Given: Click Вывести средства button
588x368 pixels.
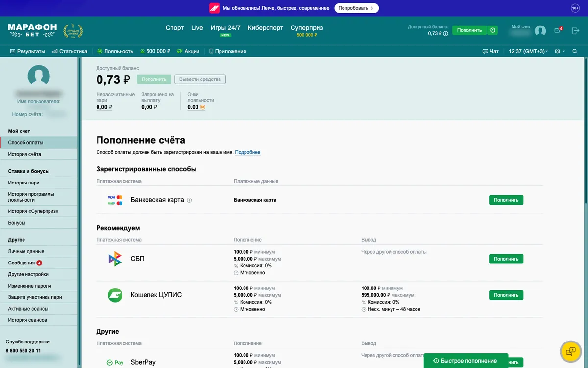Looking at the screenshot, I should click(200, 79).
